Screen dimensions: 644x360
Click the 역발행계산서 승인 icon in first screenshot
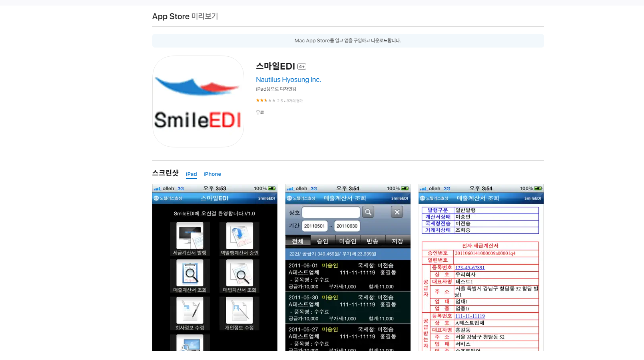coord(239,239)
